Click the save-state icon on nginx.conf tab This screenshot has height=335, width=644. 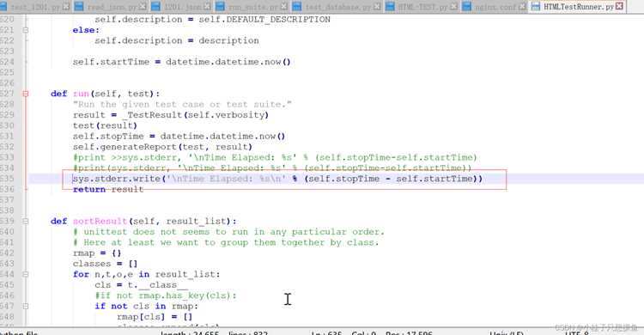(466, 6)
